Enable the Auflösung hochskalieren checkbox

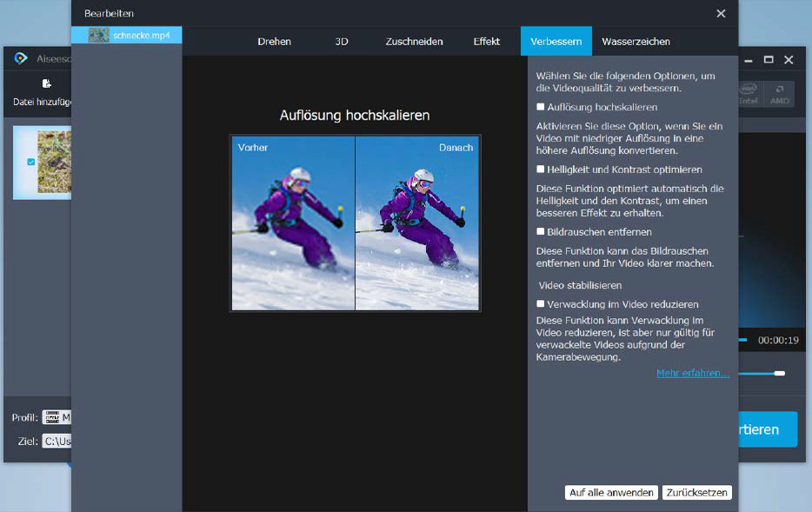(540, 108)
